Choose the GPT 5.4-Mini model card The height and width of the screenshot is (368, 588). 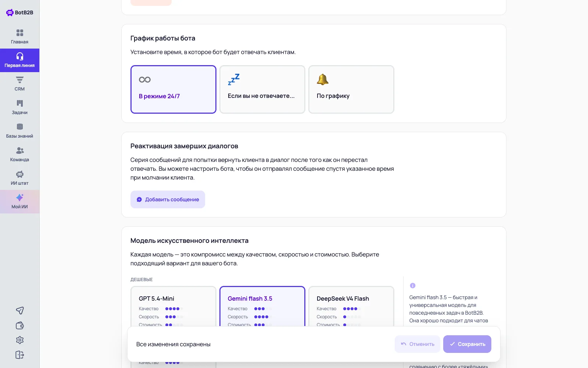click(x=173, y=307)
